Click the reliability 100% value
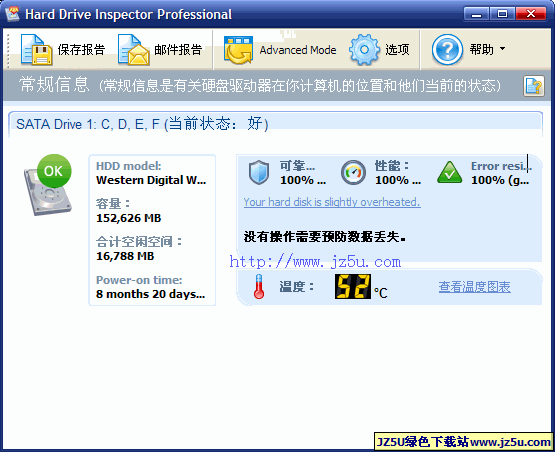Viewport: 555px width, 452px height. click(x=303, y=180)
